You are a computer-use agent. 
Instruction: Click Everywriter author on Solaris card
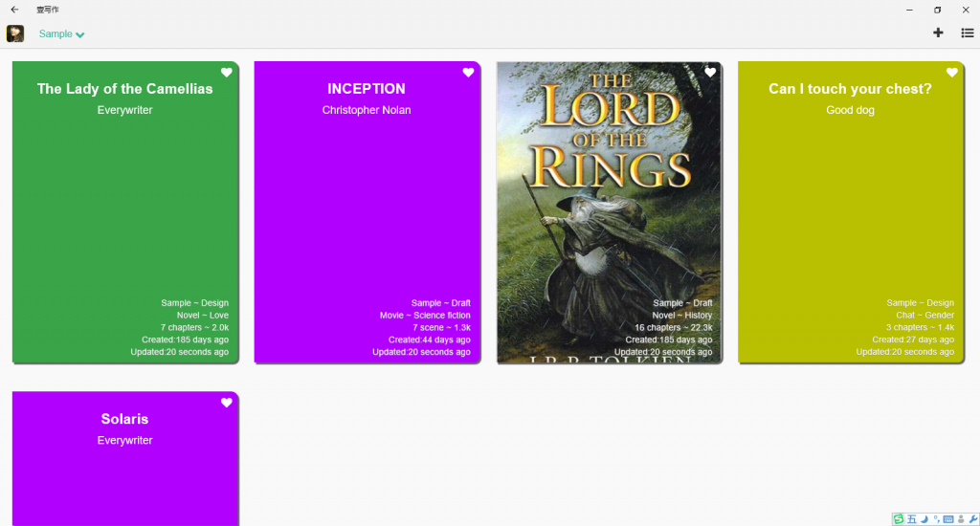pyautogui.click(x=125, y=441)
